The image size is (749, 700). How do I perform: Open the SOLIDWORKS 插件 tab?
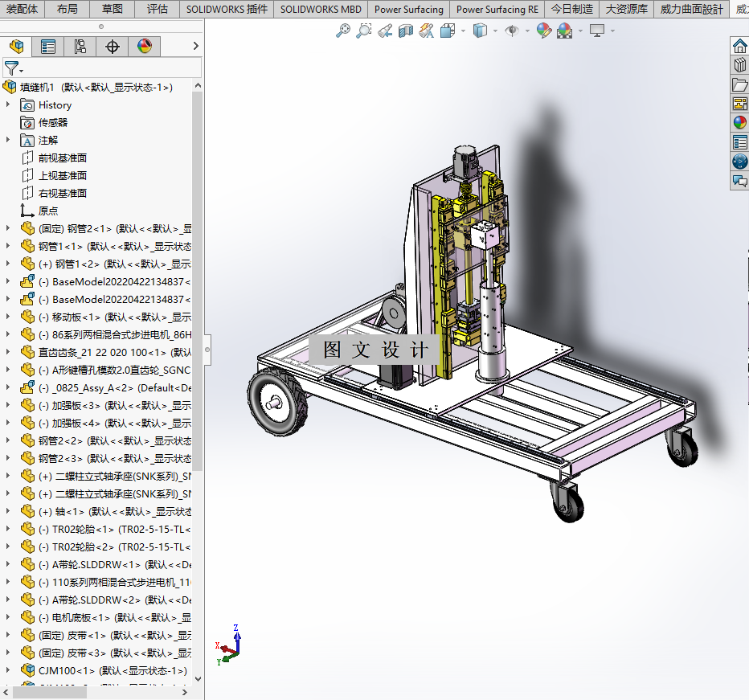[227, 9]
